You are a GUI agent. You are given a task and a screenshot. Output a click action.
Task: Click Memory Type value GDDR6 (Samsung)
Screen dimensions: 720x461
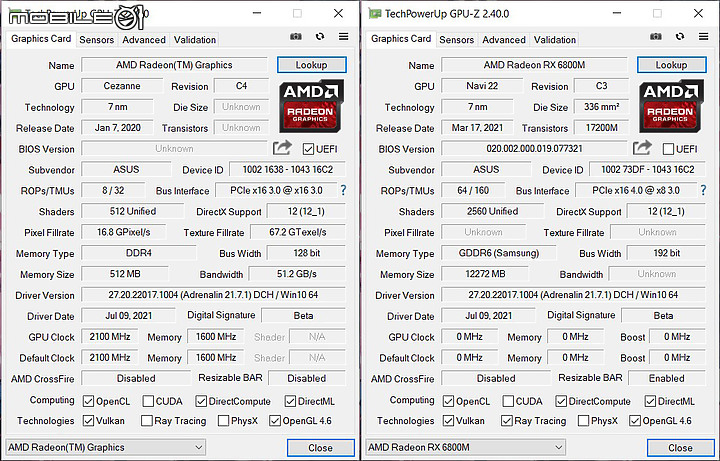point(499,253)
